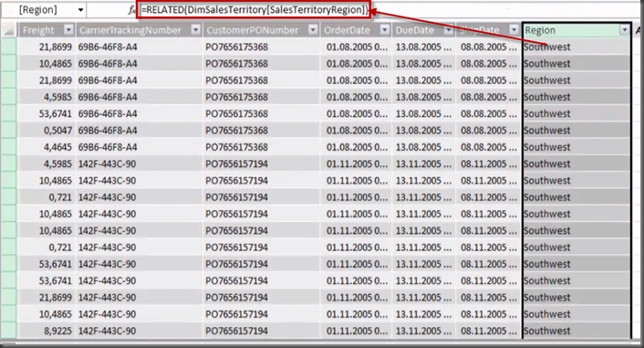Open the OrderDate column filter dropdown
The height and width of the screenshot is (348, 644).
[384, 29]
